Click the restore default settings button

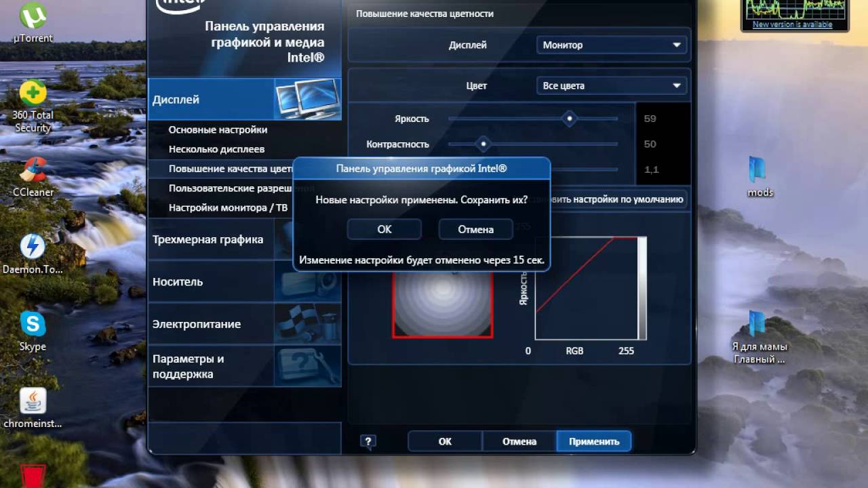point(618,199)
